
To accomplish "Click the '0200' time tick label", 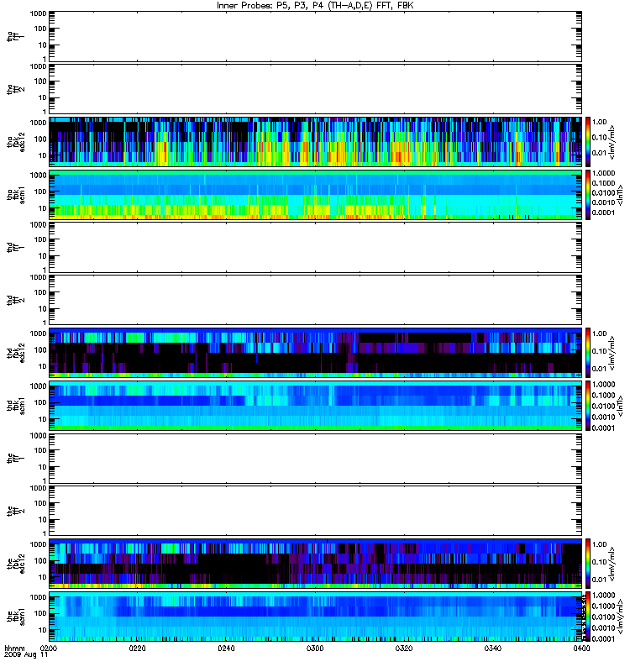I will tap(48, 648).
